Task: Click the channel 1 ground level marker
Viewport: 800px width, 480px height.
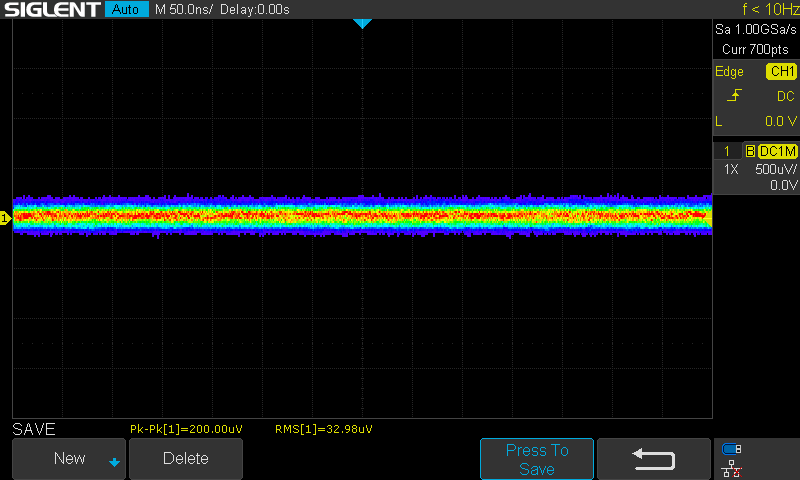Action: click(5, 218)
